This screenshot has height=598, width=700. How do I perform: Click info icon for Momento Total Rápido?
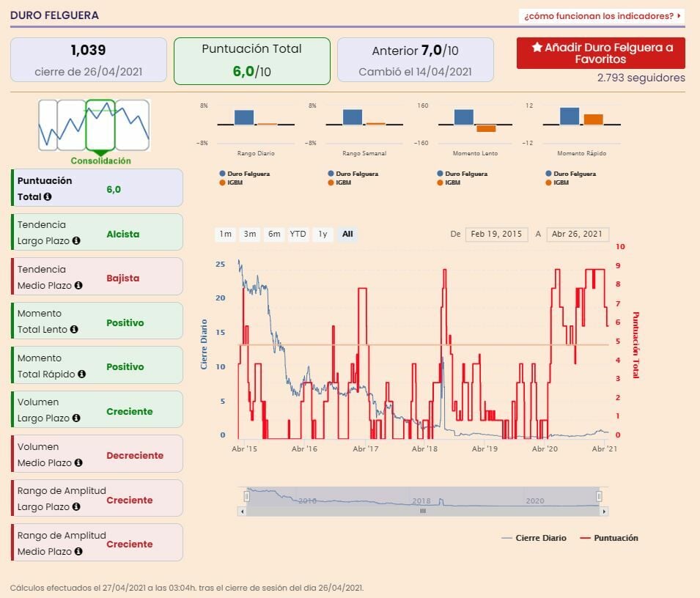pyautogui.click(x=81, y=374)
